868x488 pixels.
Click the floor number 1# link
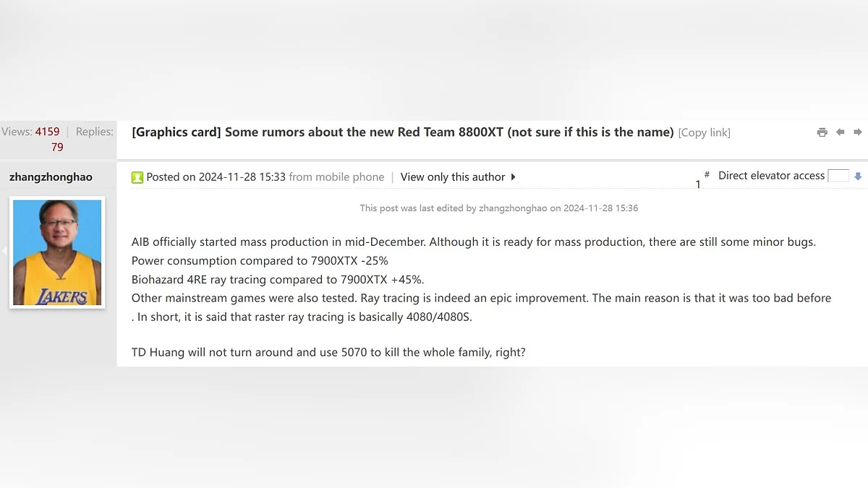(701, 180)
